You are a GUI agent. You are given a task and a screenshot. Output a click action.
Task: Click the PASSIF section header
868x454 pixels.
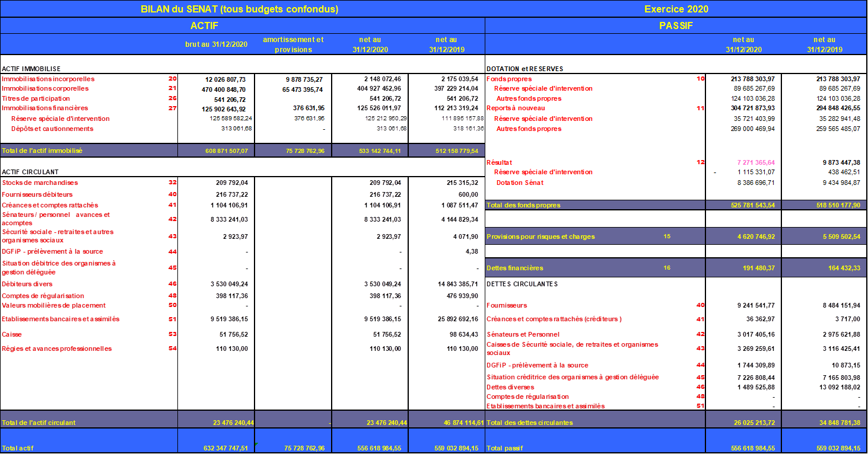point(676,25)
